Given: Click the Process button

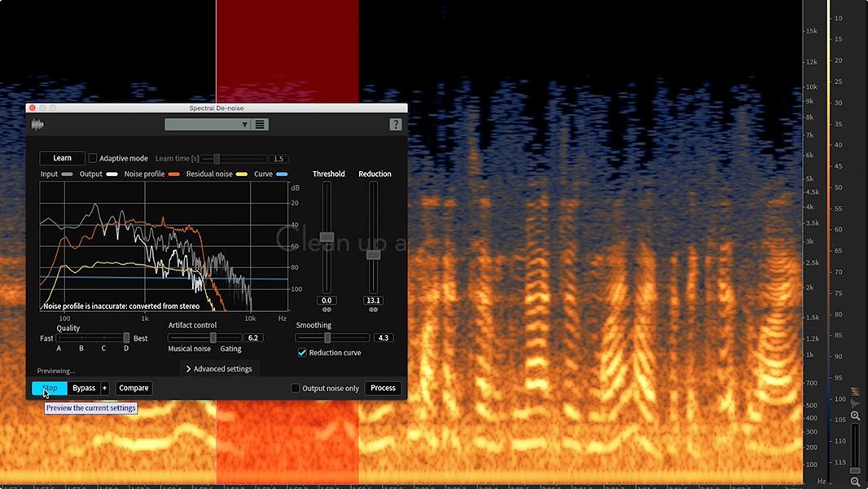Looking at the screenshot, I should tap(383, 389).
